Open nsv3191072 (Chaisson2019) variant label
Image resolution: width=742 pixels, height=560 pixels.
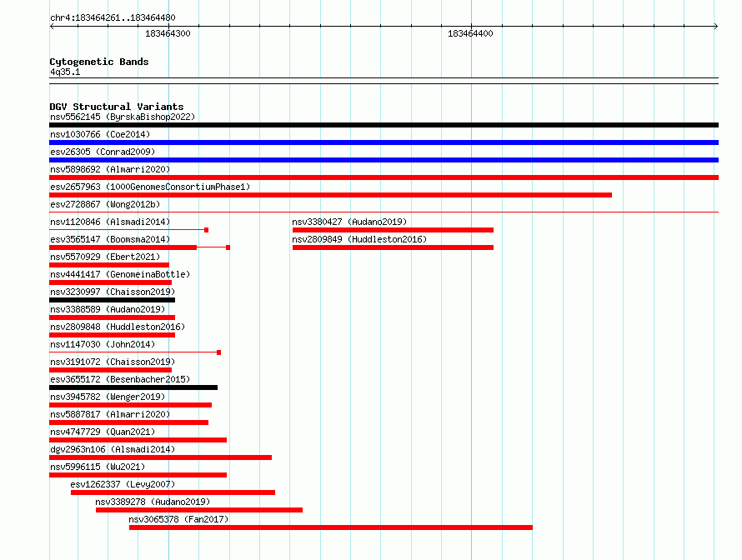[113, 362]
